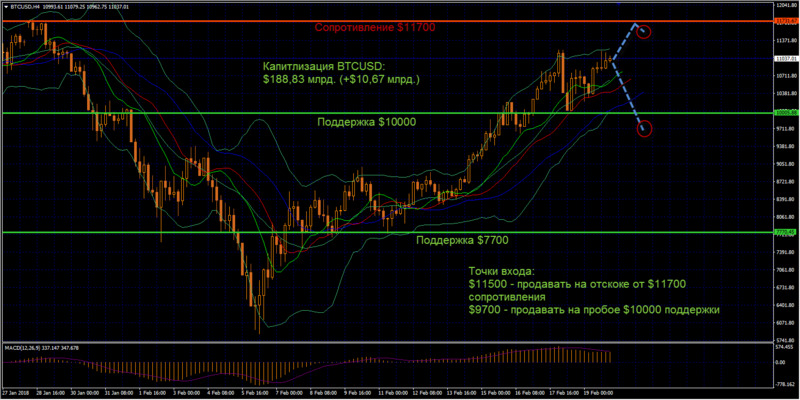Select the green $7700 support horizontal line

[388, 232]
